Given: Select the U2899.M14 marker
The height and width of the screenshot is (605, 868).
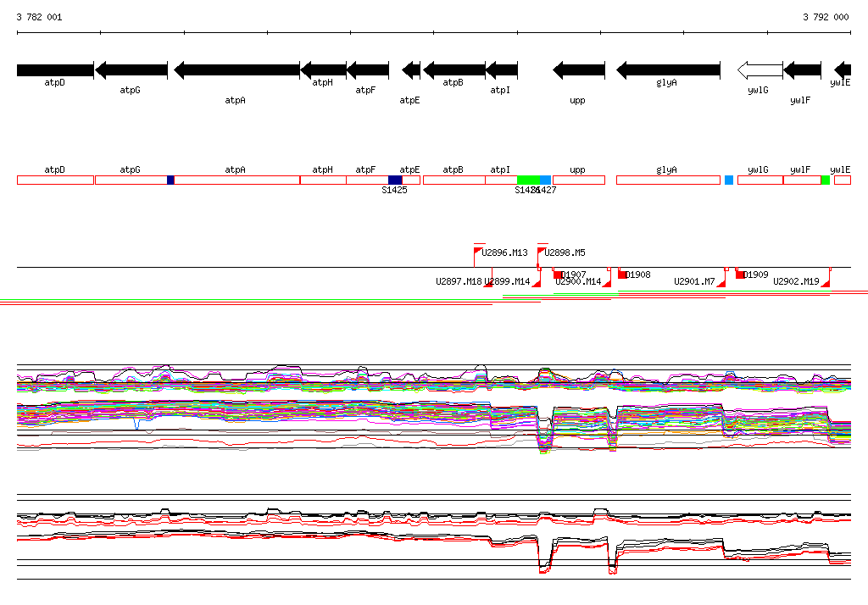Looking at the screenshot, I should 536,283.
